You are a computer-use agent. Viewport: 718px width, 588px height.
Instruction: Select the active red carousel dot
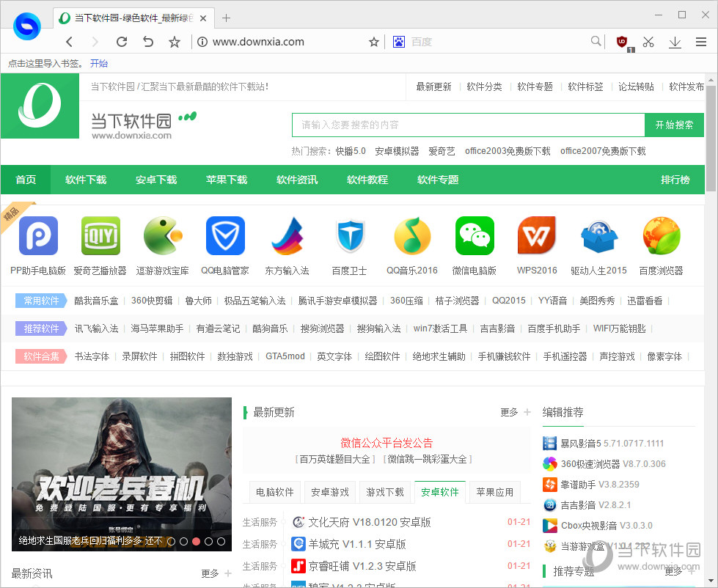196,541
